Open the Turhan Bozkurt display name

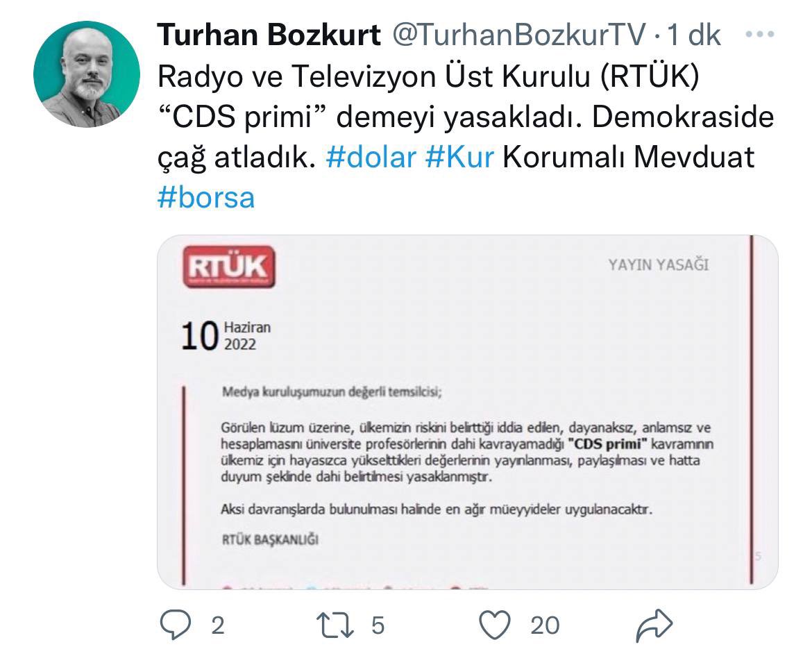[269, 35]
